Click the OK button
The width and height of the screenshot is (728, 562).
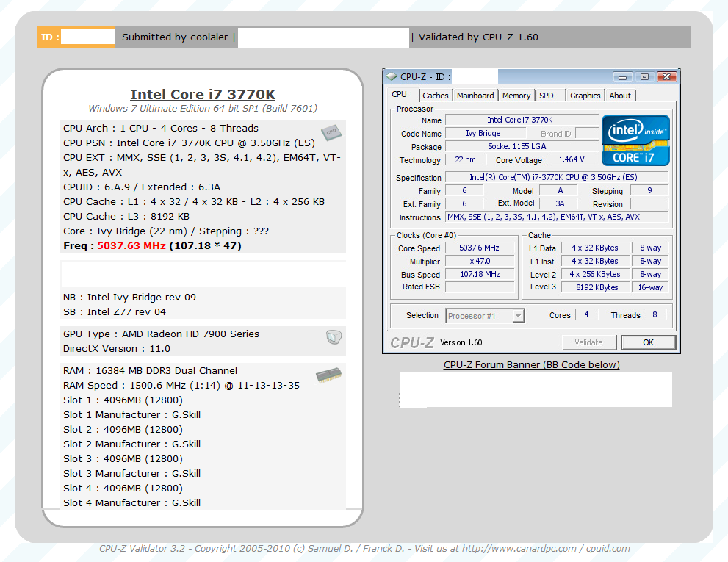648,342
